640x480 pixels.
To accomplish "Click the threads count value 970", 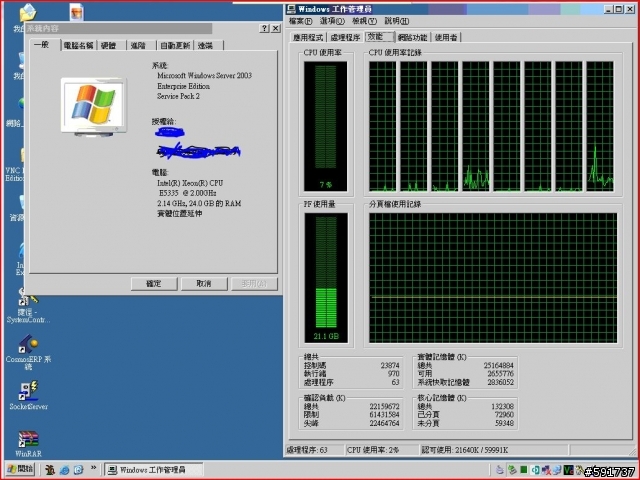I will pyautogui.click(x=393, y=374).
